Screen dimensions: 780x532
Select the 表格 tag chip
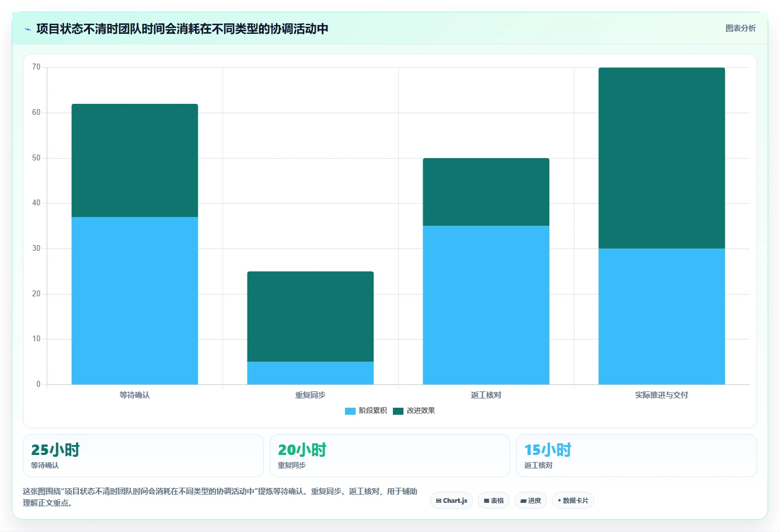click(493, 501)
